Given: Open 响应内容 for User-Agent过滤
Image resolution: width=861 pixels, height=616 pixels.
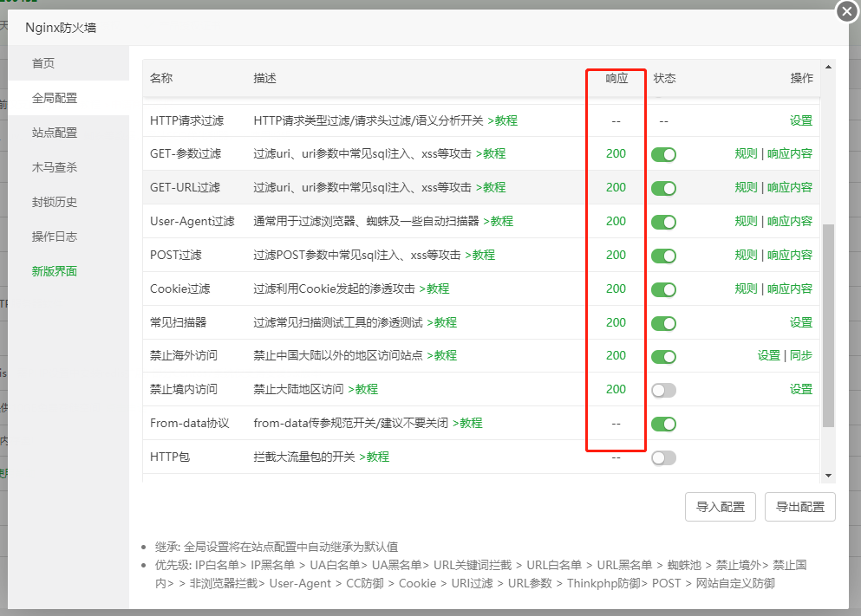Looking at the screenshot, I should 790,221.
